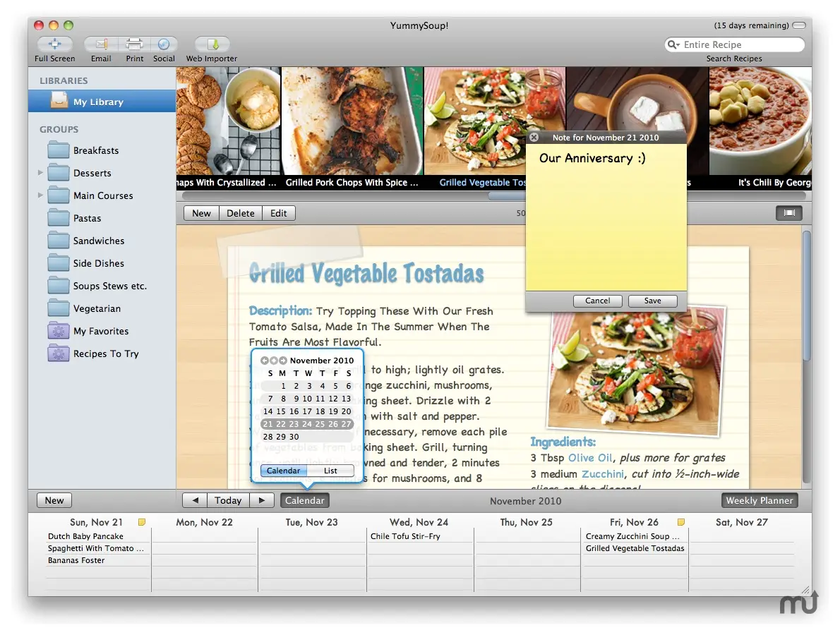
Task: Select Dutch Baby Pancake in the planner
Action: point(85,536)
